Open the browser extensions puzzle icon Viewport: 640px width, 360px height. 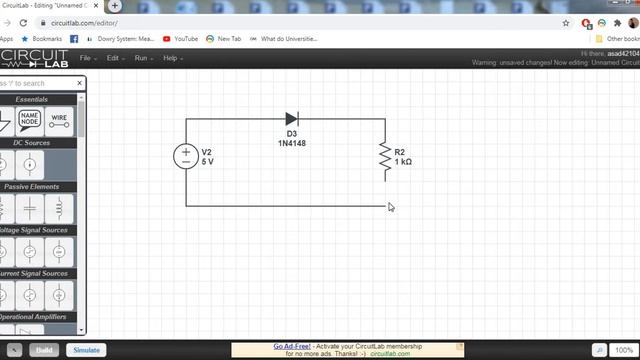click(618, 23)
